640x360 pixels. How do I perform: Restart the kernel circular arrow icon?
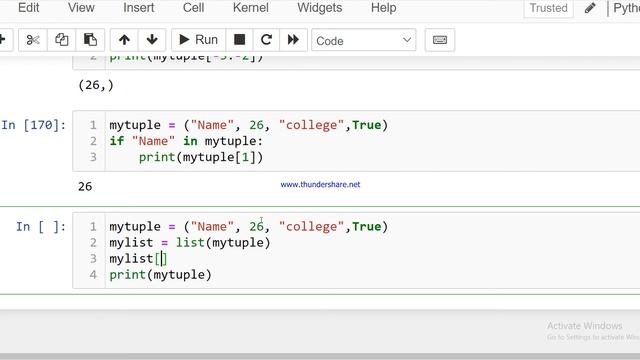pyautogui.click(x=266, y=40)
